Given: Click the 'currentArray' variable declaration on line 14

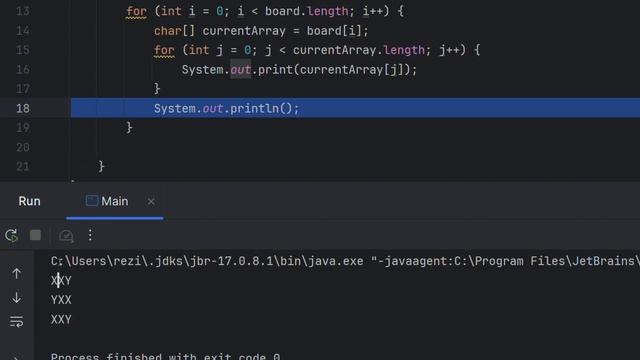Looking at the screenshot, I should 244,31.
